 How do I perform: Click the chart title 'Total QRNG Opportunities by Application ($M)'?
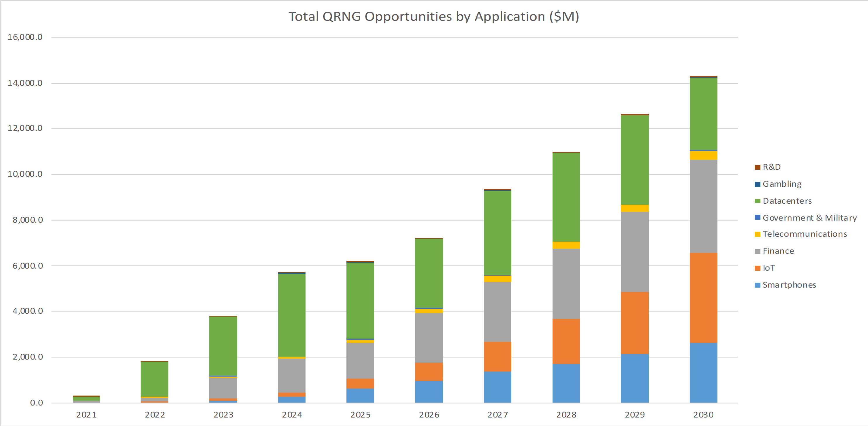(x=434, y=16)
